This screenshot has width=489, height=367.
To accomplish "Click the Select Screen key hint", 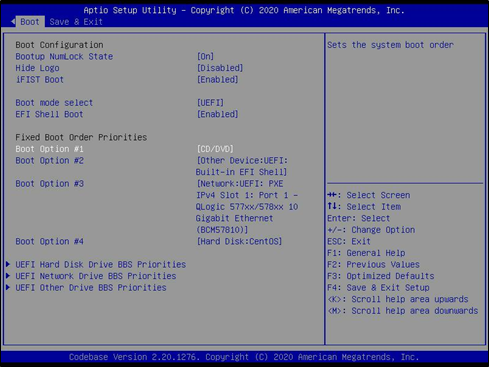I will coord(369,195).
